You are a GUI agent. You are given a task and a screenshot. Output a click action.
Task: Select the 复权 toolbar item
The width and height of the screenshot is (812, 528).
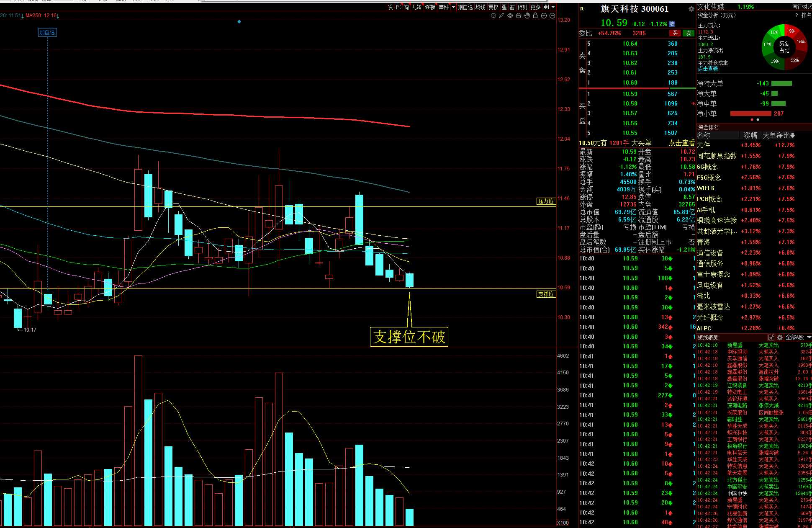(493, 7)
